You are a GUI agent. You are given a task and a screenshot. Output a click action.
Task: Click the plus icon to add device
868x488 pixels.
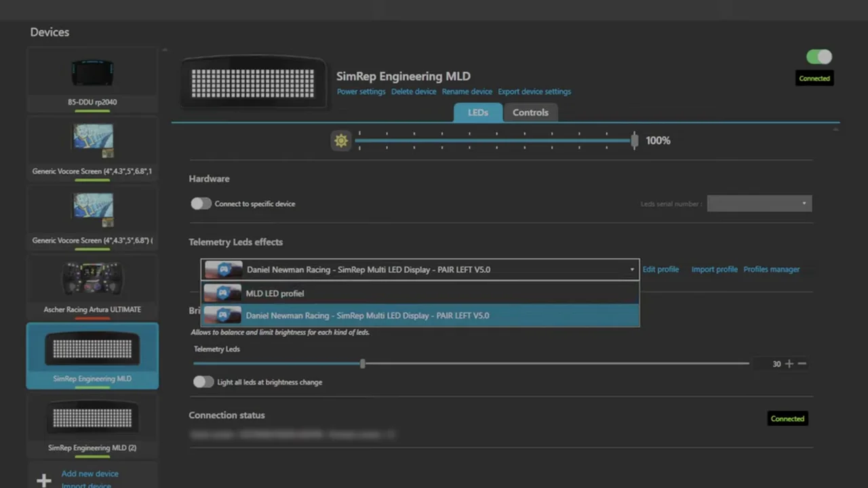point(44,480)
